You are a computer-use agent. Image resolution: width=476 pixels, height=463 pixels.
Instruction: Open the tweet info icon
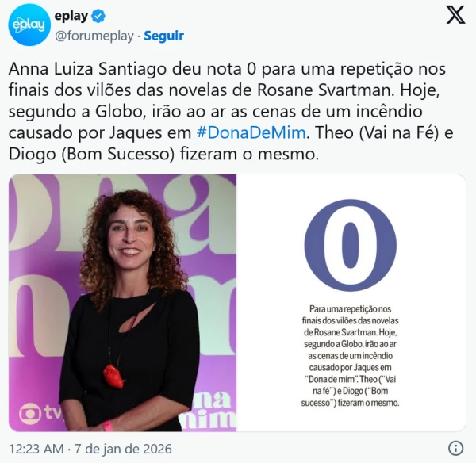pyautogui.click(x=455, y=448)
